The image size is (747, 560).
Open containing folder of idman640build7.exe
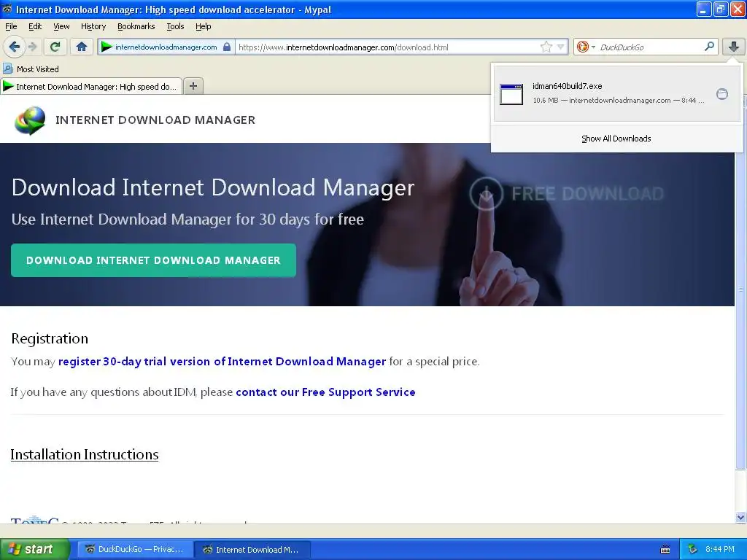pyautogui.click(x=721, y=94)
